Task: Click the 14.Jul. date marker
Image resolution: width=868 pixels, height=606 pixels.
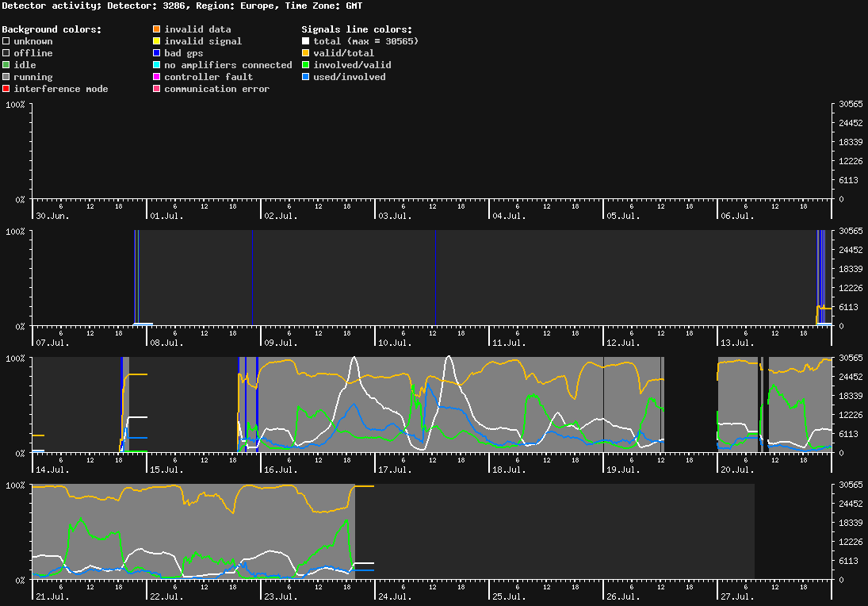Action: [x=52, y=470]
